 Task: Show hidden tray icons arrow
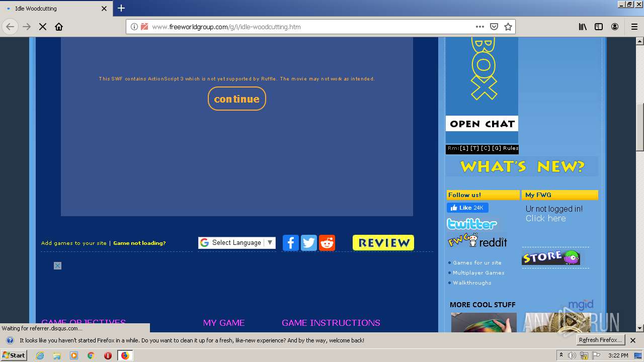point(561,355)
